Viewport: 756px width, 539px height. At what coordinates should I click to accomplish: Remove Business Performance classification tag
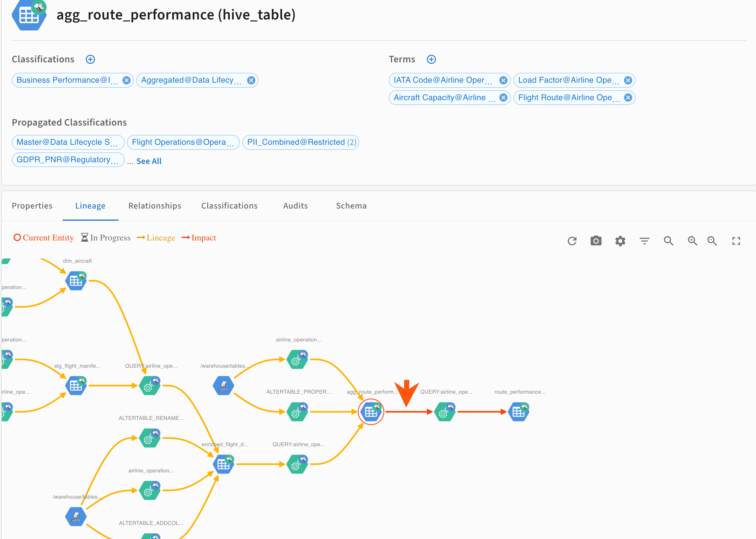coord(126,80)
